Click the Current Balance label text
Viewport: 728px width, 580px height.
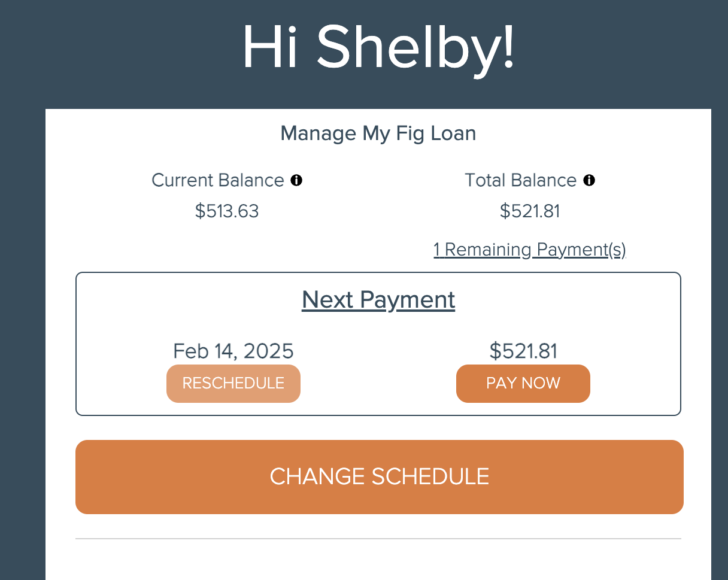coord(218,180)
